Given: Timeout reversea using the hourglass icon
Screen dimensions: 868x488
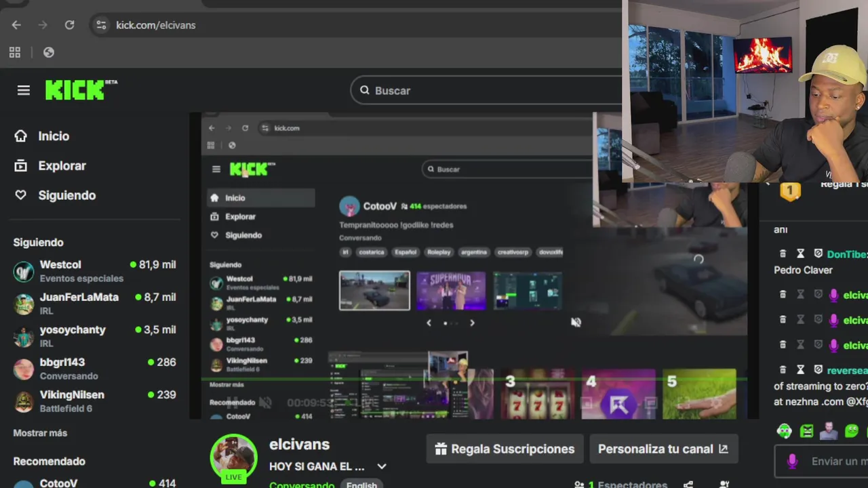Looking at the screenshot, I should [800, 369].
